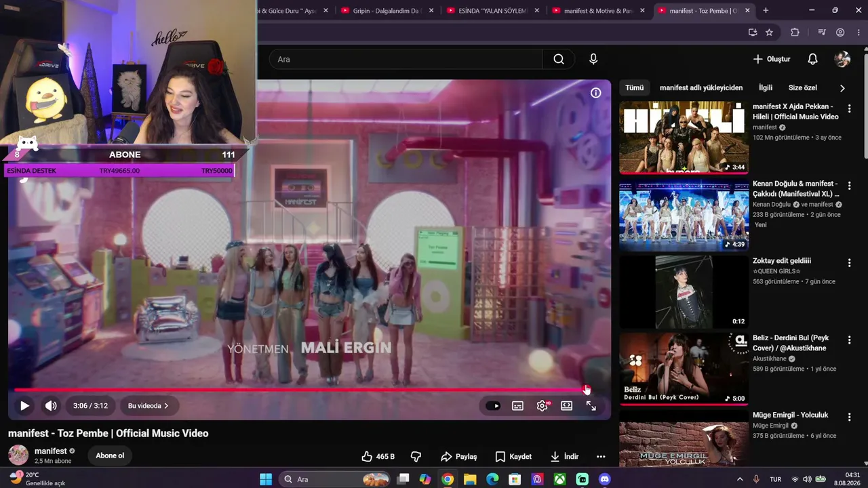Open the "Zoktay edit geldiiii" thumbnail

point(684,292)
